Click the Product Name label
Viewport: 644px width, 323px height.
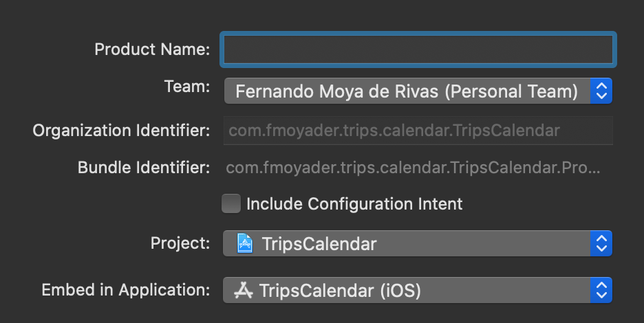point(152,49)
